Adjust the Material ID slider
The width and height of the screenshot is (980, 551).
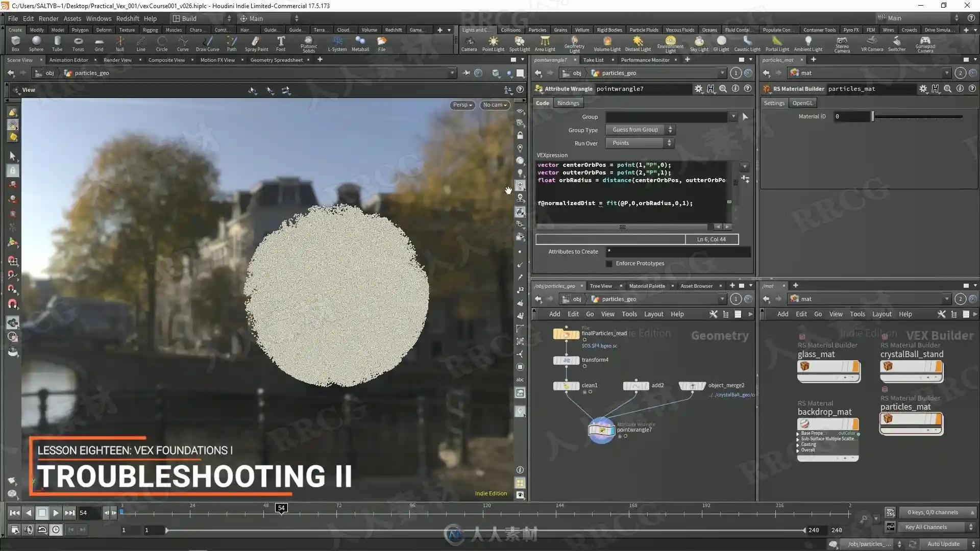coord(918,117)
